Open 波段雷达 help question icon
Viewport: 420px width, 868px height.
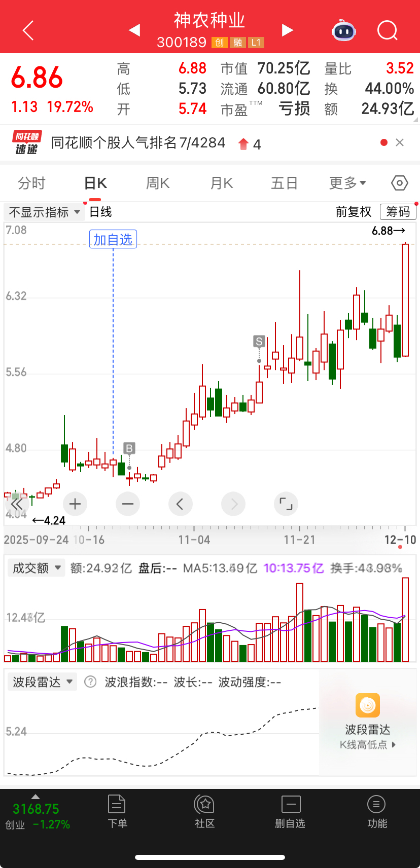click(90, 682)
